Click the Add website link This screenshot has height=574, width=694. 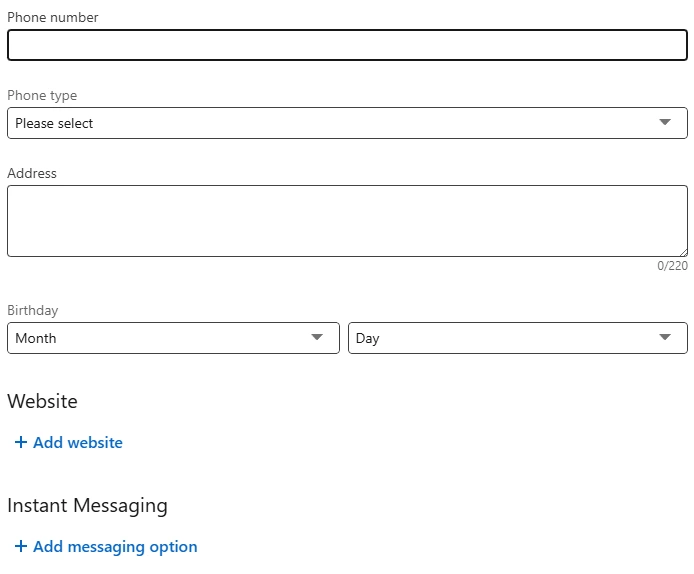78,442
